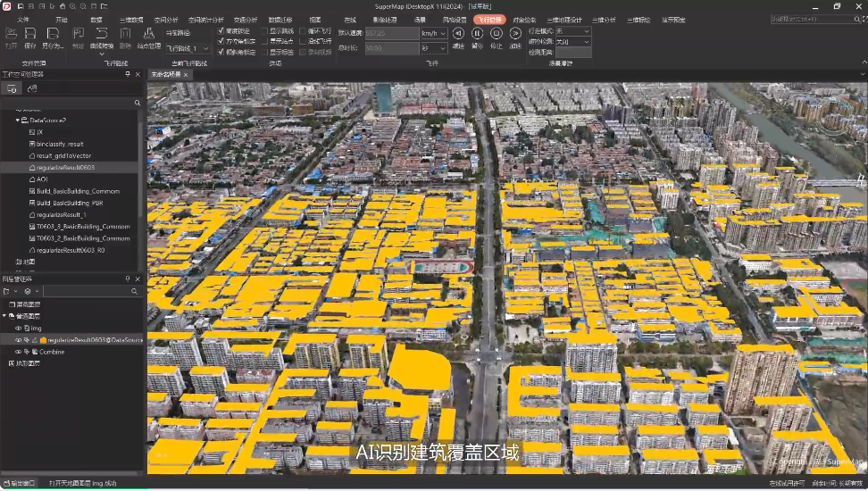Enable the show labels (显示标签) checkbox
Image resolution: width=868 pixels, height=491 pixels.
[264, 52]
